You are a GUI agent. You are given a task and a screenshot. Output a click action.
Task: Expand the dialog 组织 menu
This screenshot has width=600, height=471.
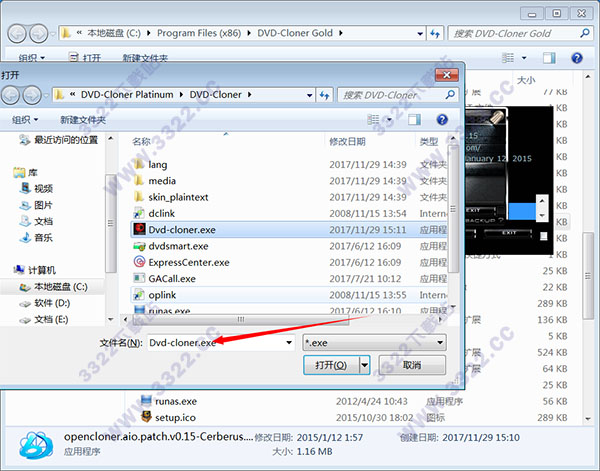[25, 120]
